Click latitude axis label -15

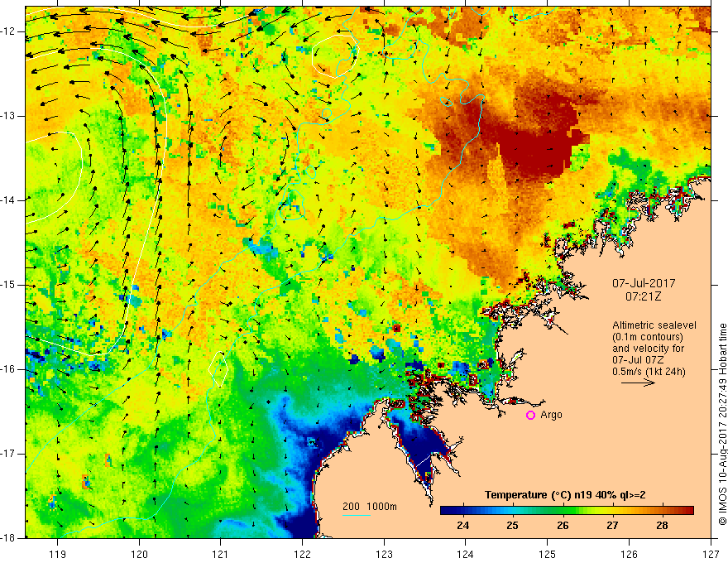point(8,285)
